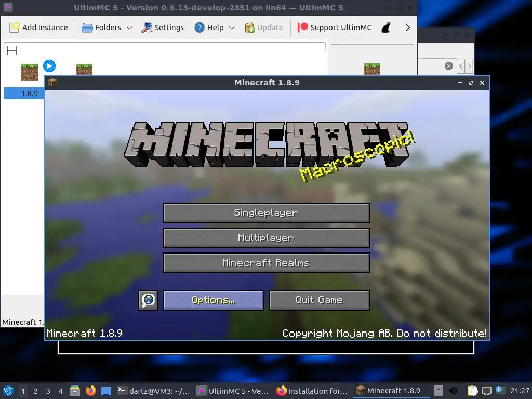Click the Singleplayer button
This screenshot has width=532, height=399.
[x=267, y=212]
